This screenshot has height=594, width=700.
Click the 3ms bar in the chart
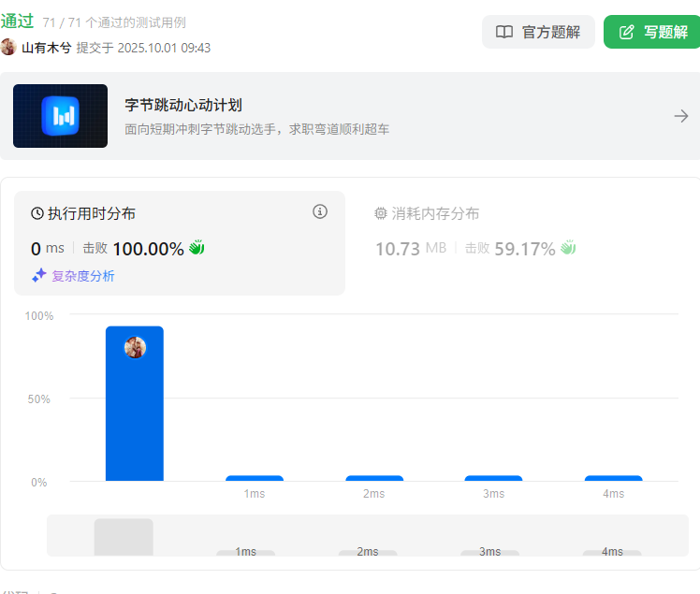pos(493,478)
